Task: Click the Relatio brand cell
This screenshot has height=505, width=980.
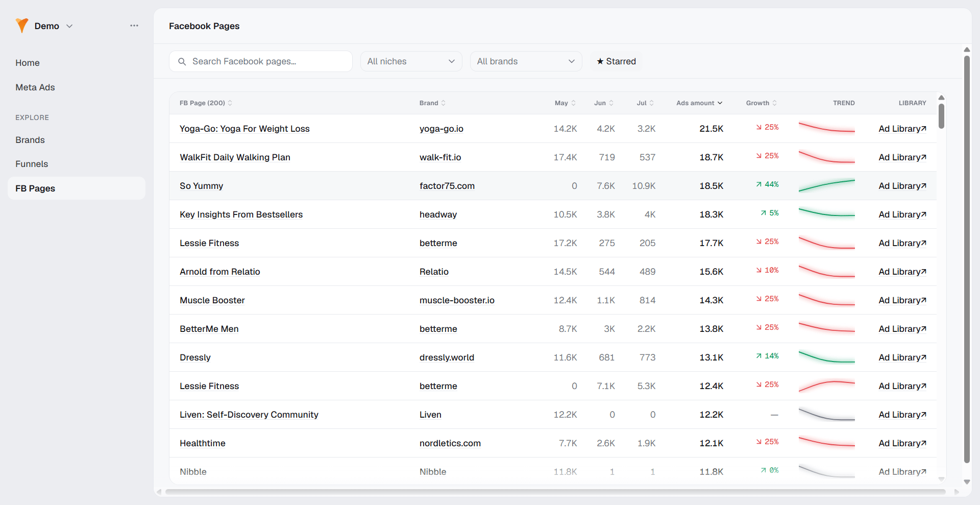Action: point(434,272)
